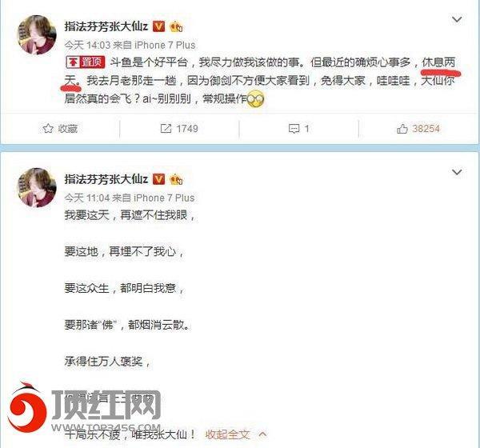The image size is (480, 448).
Task: Click the 今天 11:04 timestamp link
Action: click(87, 198)
